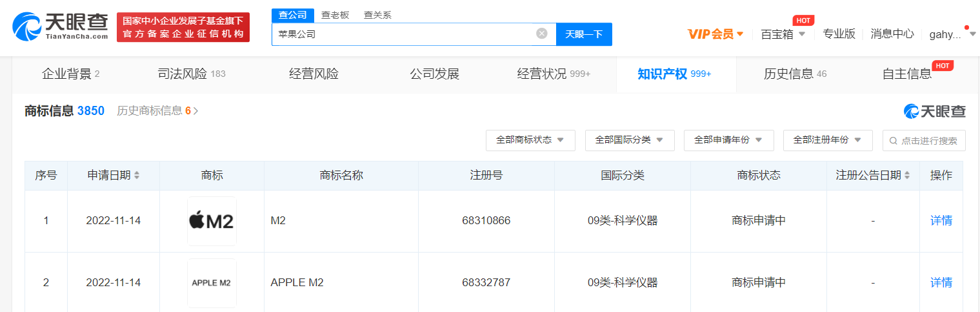Viewport: 980px width, 312px height.
Task: Expand the historical trademark info chevron
Action: 195,111
